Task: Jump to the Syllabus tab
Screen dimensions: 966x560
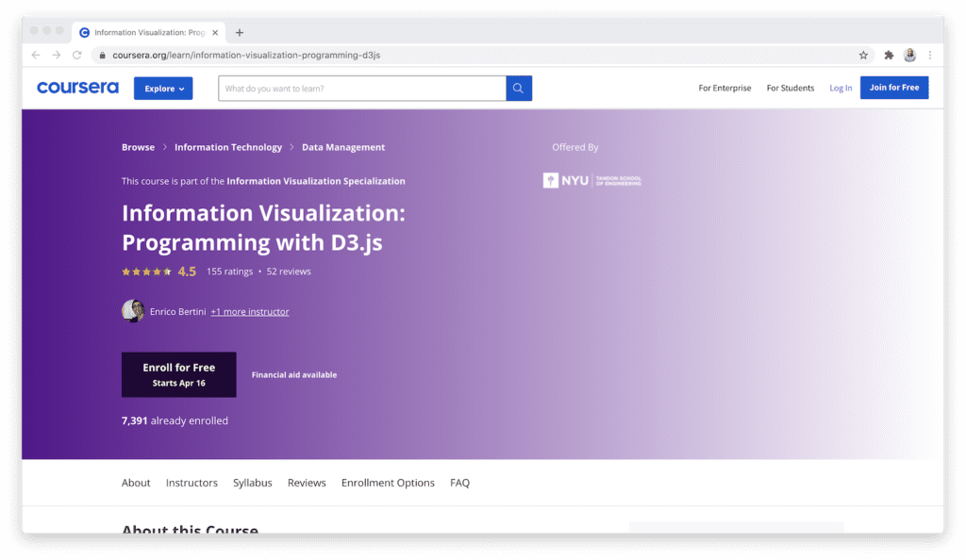Action: (x=253, y=483)
